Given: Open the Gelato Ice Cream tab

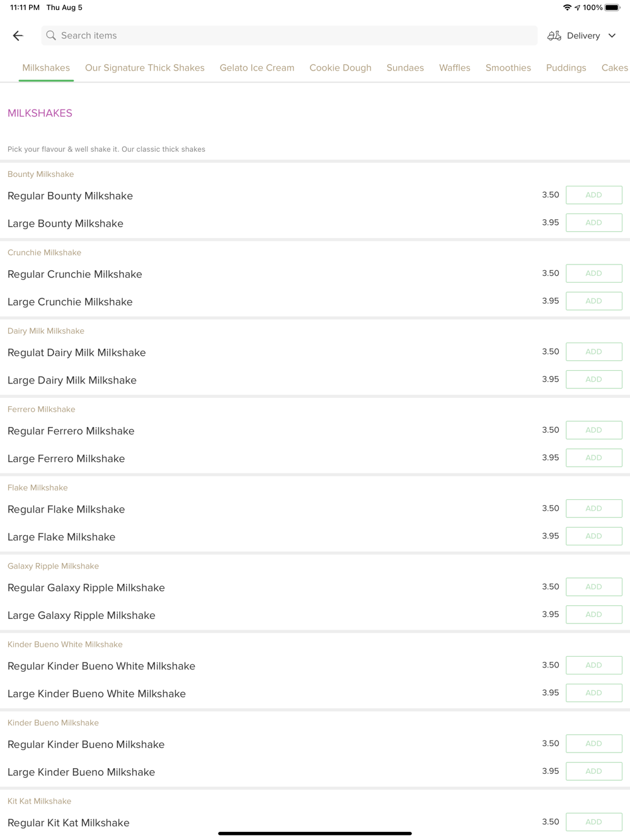Looking at the screenshot, I should 257,68.
